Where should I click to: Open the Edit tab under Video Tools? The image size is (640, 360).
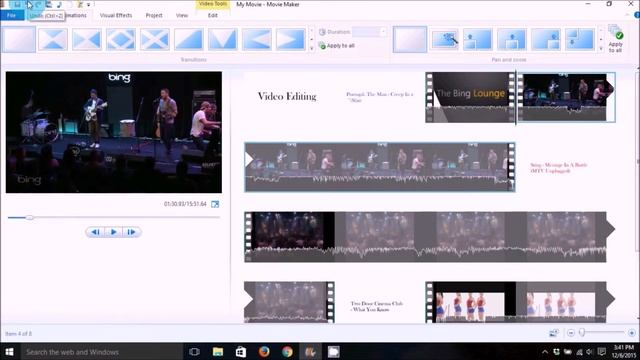[x=213, y=16]
